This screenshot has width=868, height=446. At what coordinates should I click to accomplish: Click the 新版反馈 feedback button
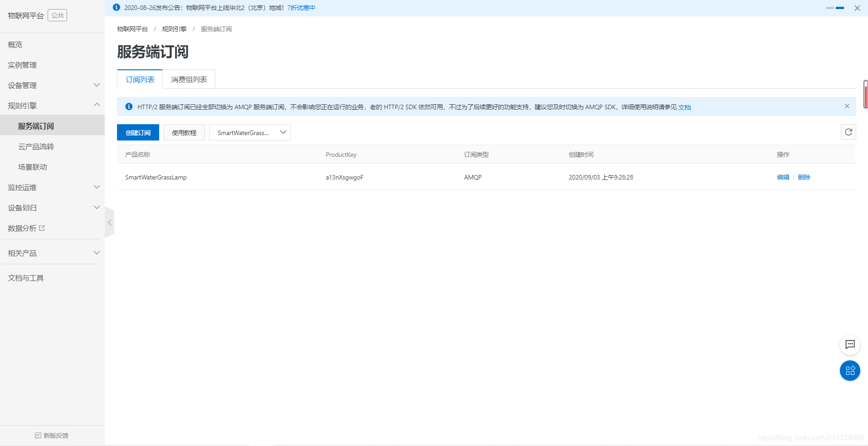[x=52, y=436]
